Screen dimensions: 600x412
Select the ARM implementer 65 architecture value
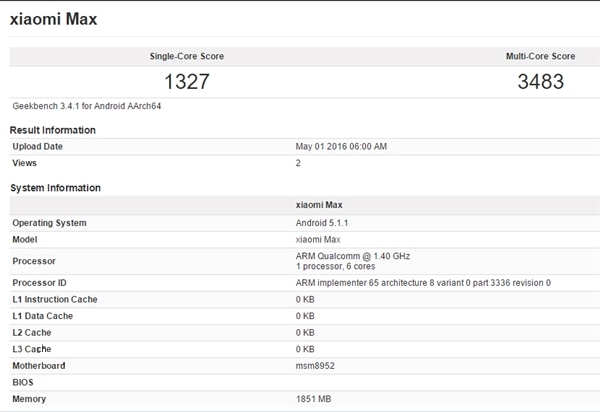click(x=423, y=283)
